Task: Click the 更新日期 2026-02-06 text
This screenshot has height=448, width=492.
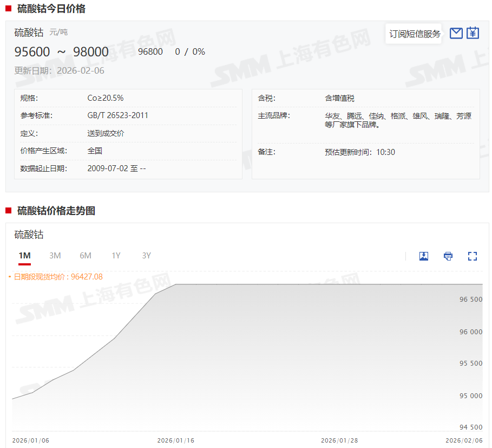Action: (x=59, y=70)
